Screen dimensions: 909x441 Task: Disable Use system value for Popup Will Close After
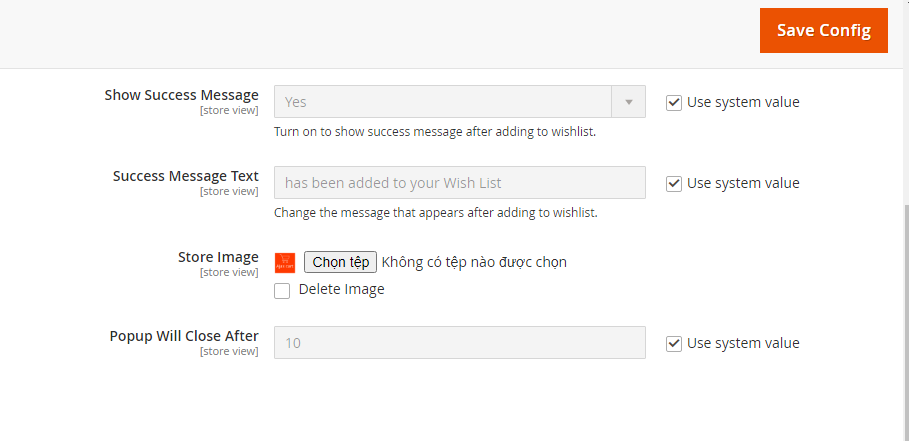click(x=674, y=343)
